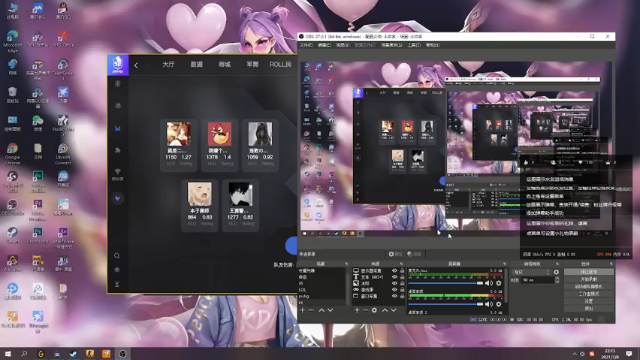Screen dimensions: 640x360
Task: Toggle visibility of the fourth OBS source
Action: pos(395,290)
